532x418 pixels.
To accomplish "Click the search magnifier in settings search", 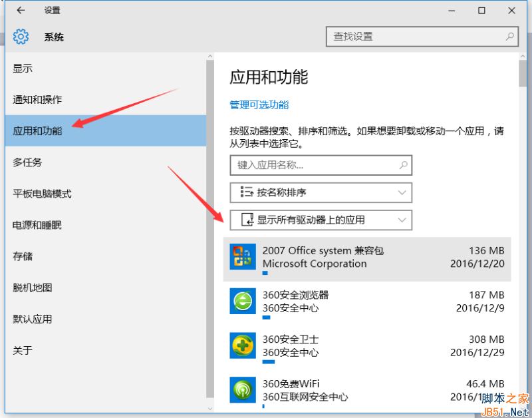I will [510, 37].
